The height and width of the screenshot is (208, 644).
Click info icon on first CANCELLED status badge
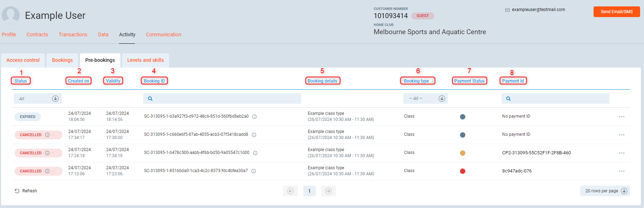pyautogui.click(x=47, y=135)
